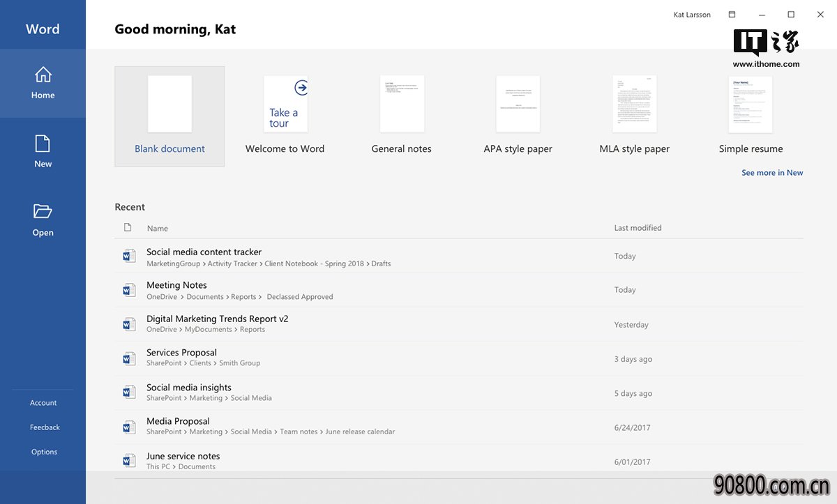Viewport: 837px width, 504px height.
Task: Click the 'Declassed Approved' path under Meeting Notes
Action: coord(300,297)
